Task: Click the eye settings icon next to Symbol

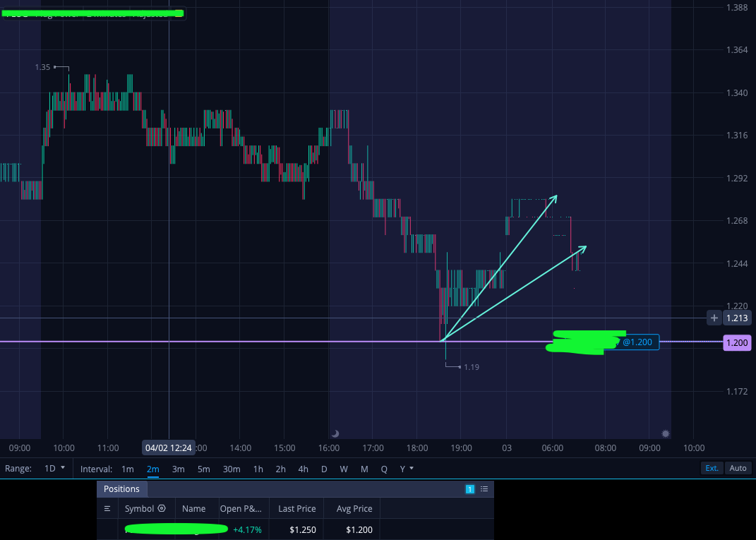Action: 162,508
